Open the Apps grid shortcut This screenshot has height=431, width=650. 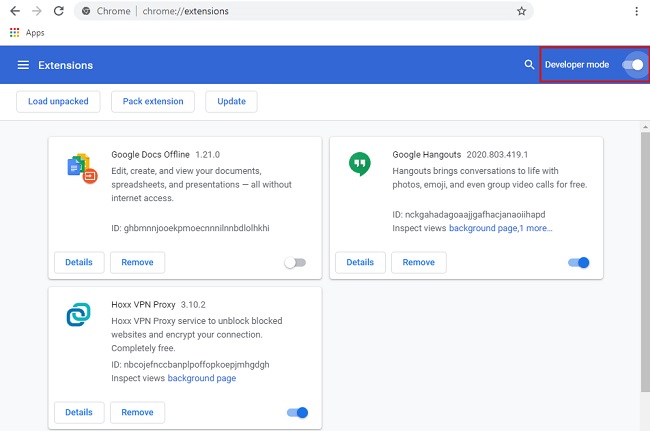tap(14, 32)
